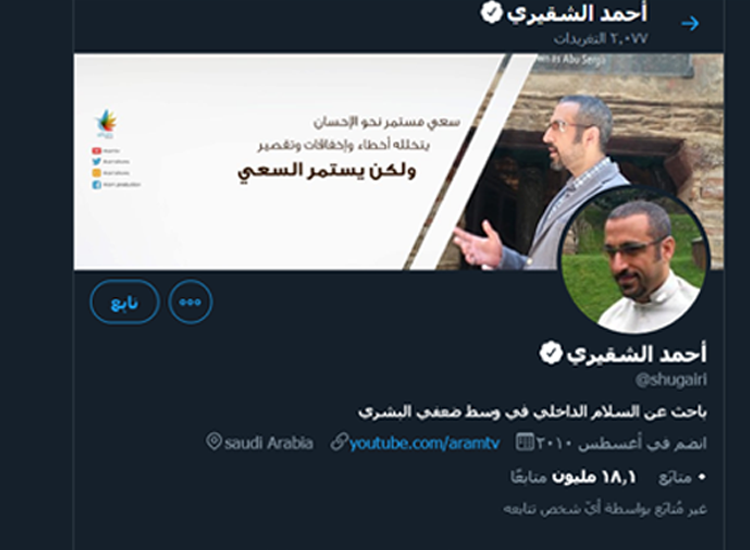
Task: Click the Facebook icon on banner
Action: coord(97,185)
